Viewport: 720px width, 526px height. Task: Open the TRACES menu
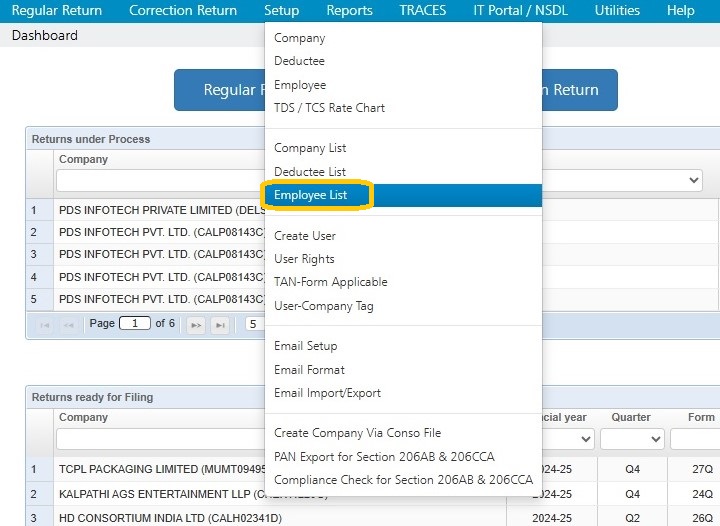(422, 11)
